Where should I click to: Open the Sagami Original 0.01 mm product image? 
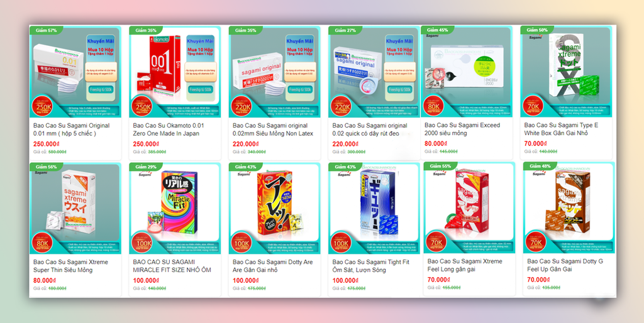click(x=75, y=72)
